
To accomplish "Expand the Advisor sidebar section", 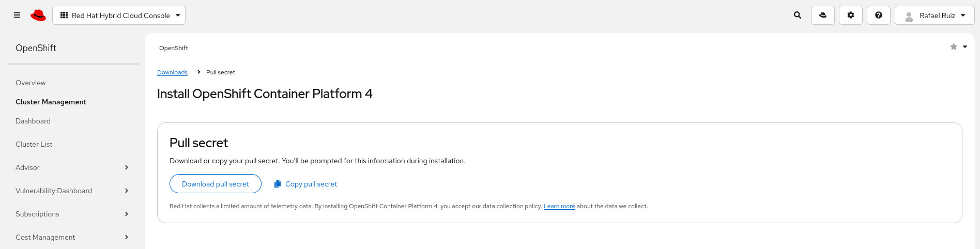I will [x=127, y=167].
